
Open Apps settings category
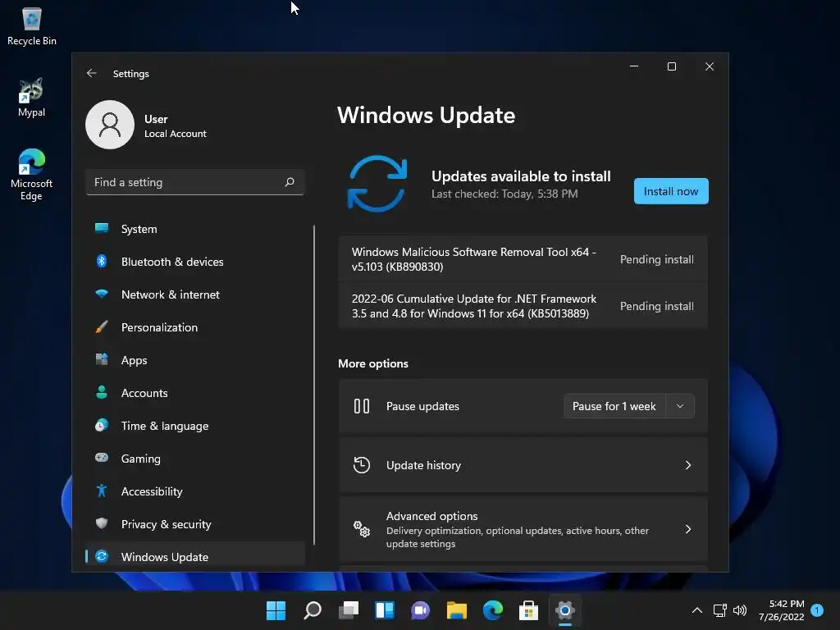(x=195, y=360)
